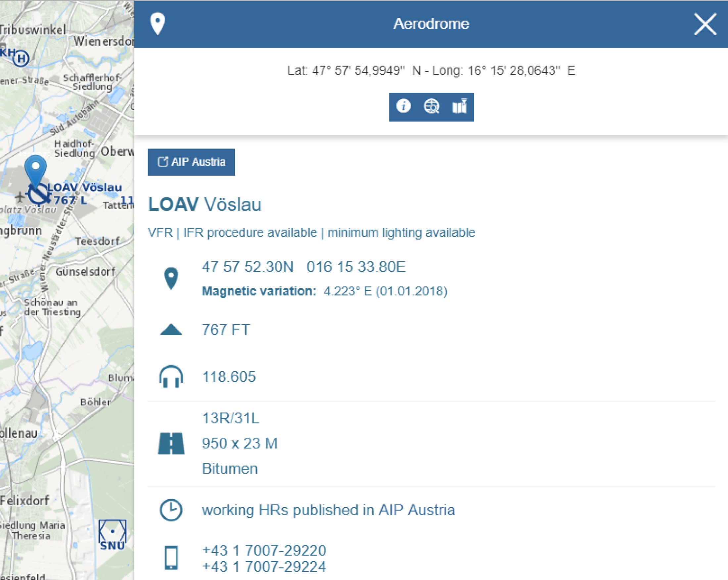Viewport: 728px width, 580px height.
Task: Click the Günselsdorf label on the map
Action: click(x=85, y=271)
